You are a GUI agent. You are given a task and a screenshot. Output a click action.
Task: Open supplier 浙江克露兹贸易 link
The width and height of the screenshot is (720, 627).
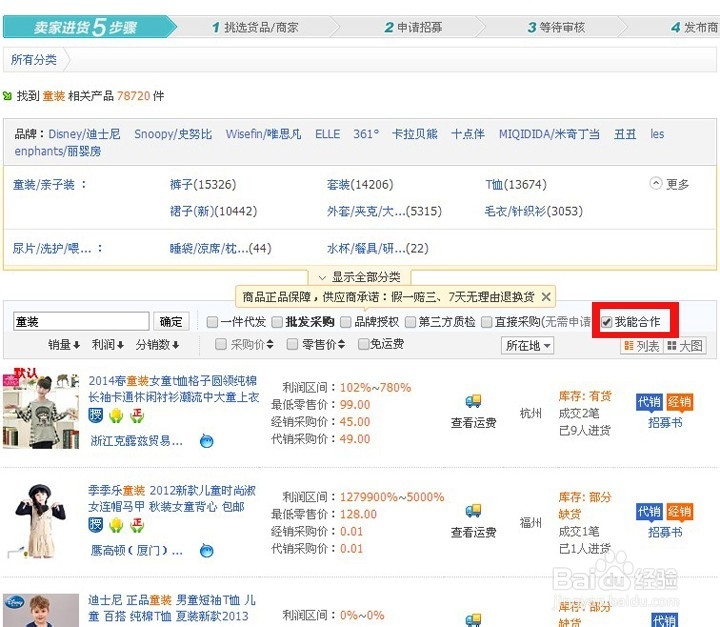pyautogui.click(x=137, y=441)
